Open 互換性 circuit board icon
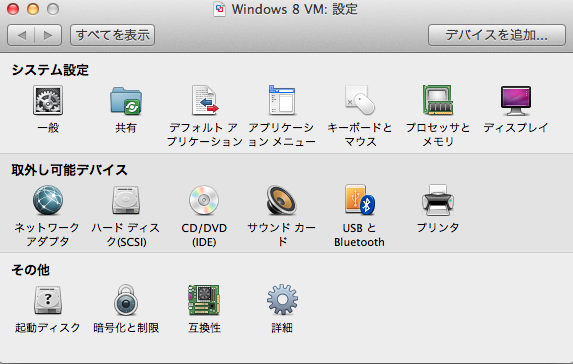 pyautogui.click(x=204, y=300)
